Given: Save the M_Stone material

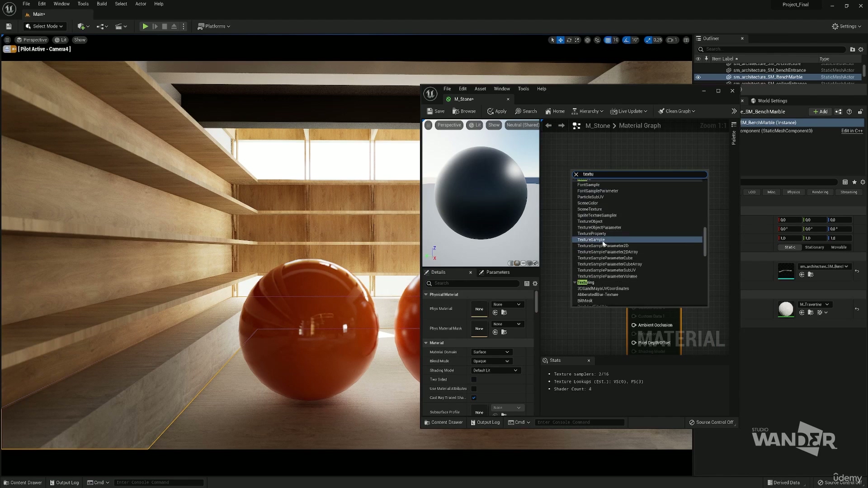Looking at the screenshot, I should pos(435,111).
